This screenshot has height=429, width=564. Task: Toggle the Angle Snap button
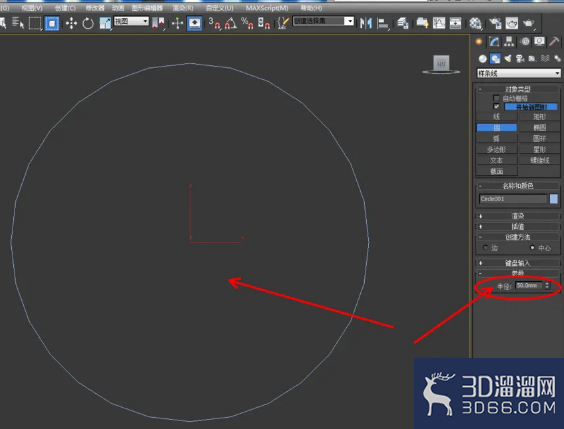[x=231, y=24]
